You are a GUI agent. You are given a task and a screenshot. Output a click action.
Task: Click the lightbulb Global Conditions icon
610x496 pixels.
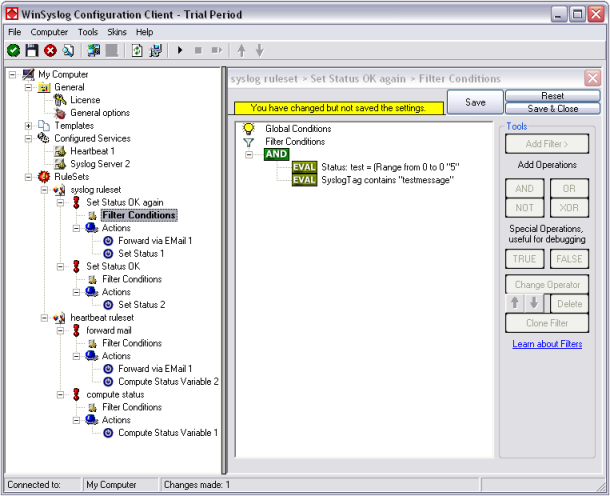click(248, 128)
